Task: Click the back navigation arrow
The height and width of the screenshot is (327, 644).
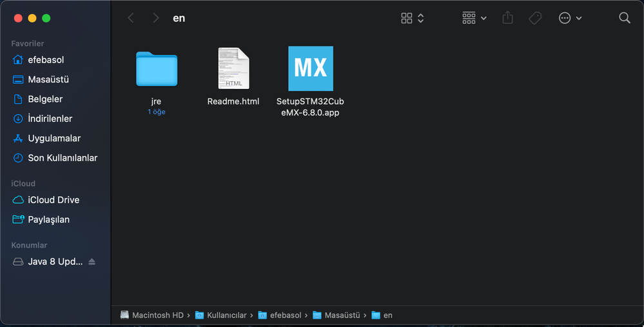Action: 131,17
